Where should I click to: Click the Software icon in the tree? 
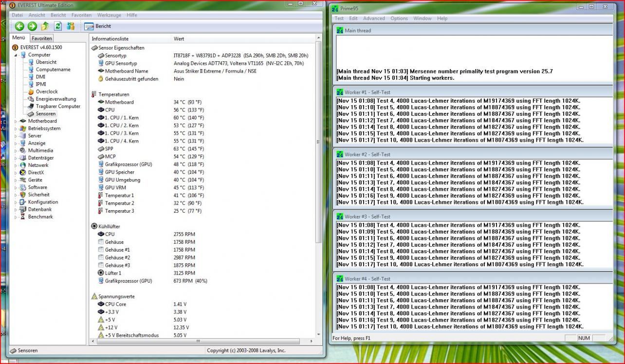(23, 187)
